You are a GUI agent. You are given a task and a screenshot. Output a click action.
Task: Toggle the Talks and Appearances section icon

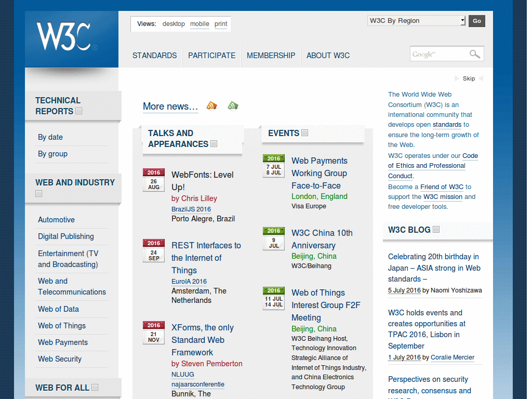pos(214,144)
